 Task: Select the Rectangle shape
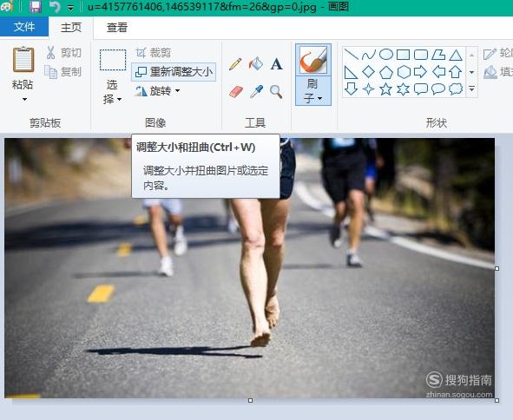pyautogui.click(x=403, y=55)
